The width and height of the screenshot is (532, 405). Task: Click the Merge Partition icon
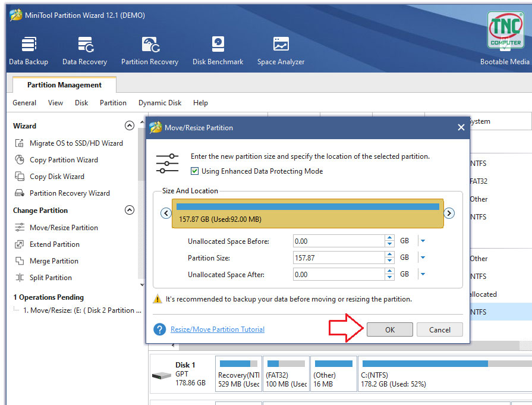click(20, 260)
